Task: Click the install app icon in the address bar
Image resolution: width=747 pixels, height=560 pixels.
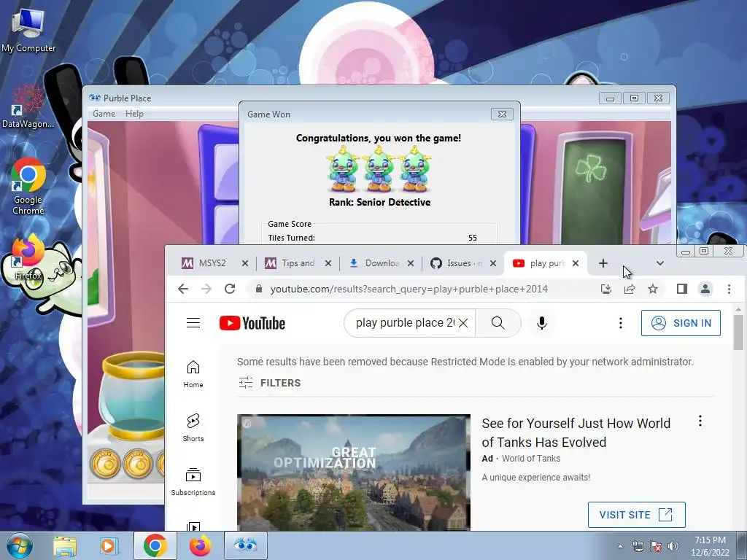Action: point(606,289)
